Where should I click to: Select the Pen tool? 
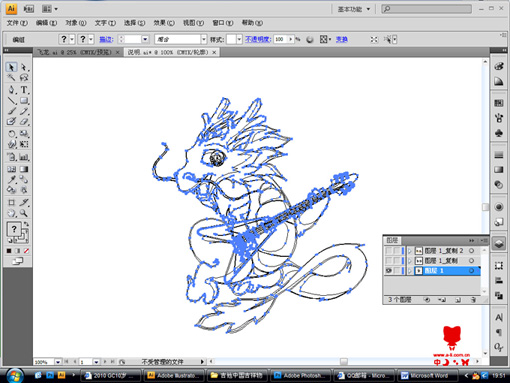12,90
